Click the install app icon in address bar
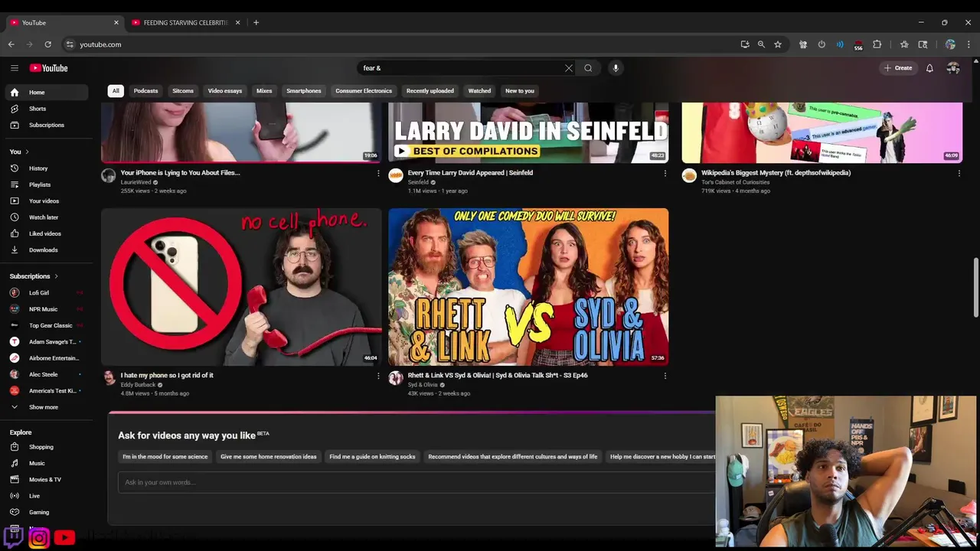The width and height of the screenshot is (980, 551). [x=745, y=44]
